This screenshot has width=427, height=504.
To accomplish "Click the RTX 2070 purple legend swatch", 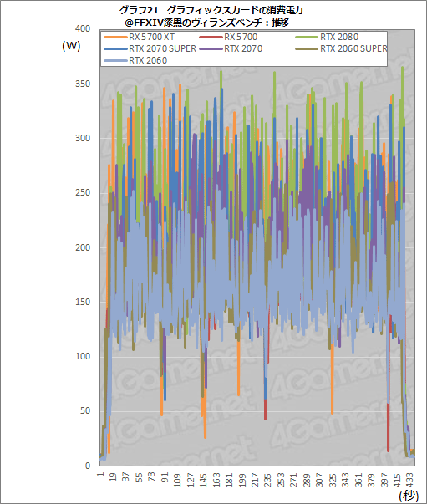I will click(x=211, y=48).
